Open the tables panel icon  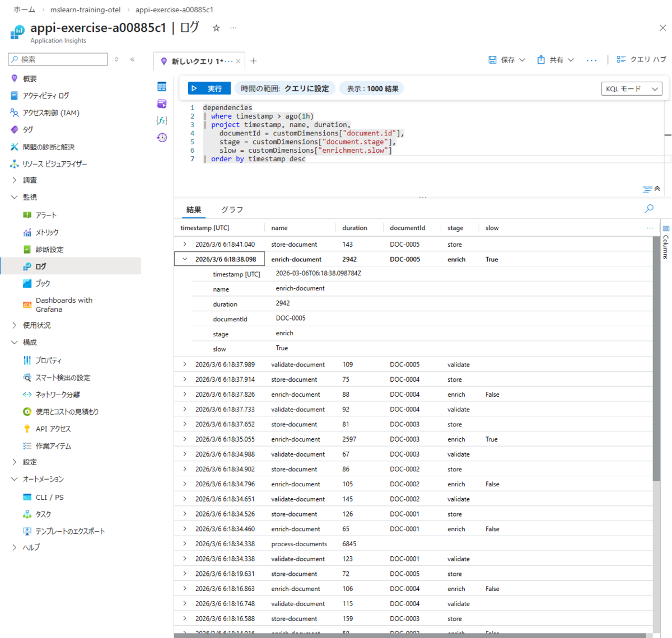pos(162,87)
